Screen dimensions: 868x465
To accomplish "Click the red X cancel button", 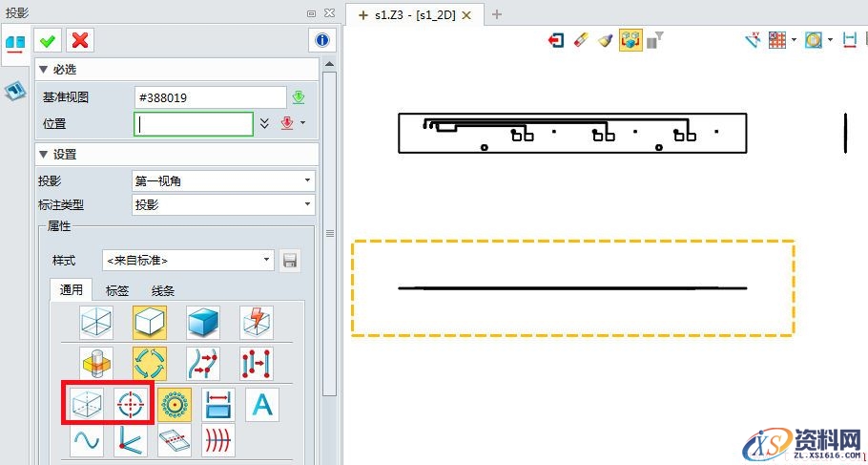I will (80, 39).
